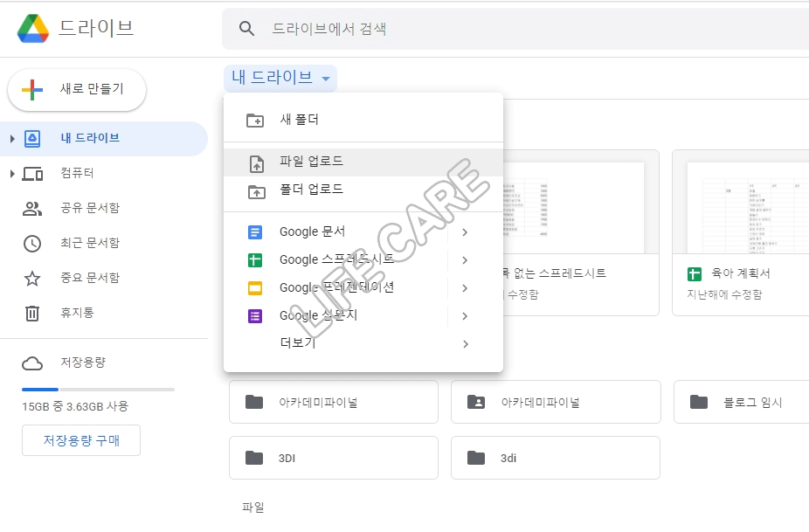Click the new folder plus icon
The width and height of the screenshot is (809, 532).
pos(255,121)
